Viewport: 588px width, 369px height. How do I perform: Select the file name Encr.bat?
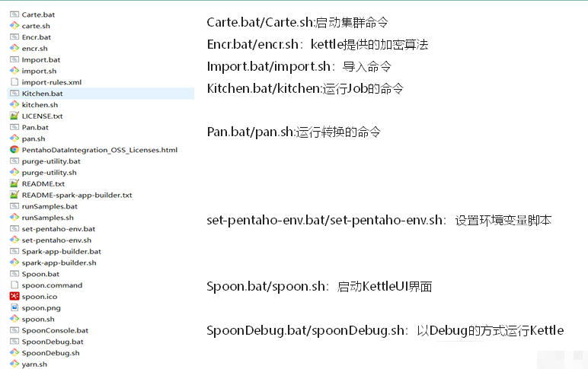37,37
